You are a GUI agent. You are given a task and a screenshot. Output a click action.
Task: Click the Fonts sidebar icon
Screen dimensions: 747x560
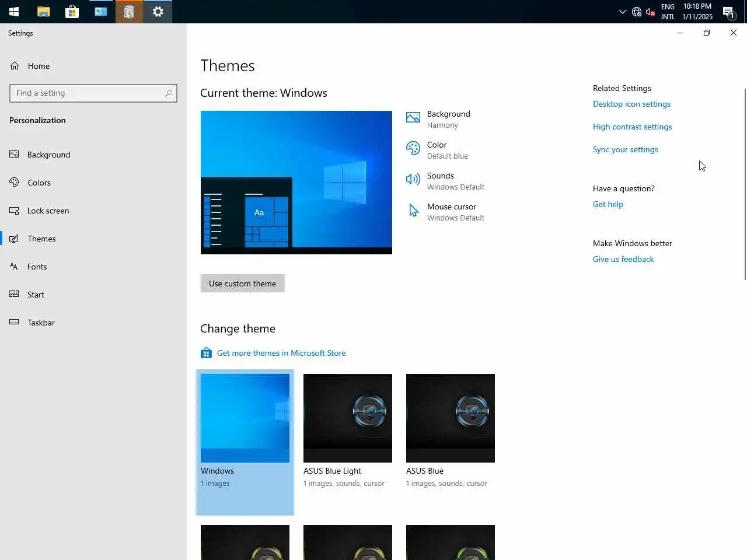[14, 267]
